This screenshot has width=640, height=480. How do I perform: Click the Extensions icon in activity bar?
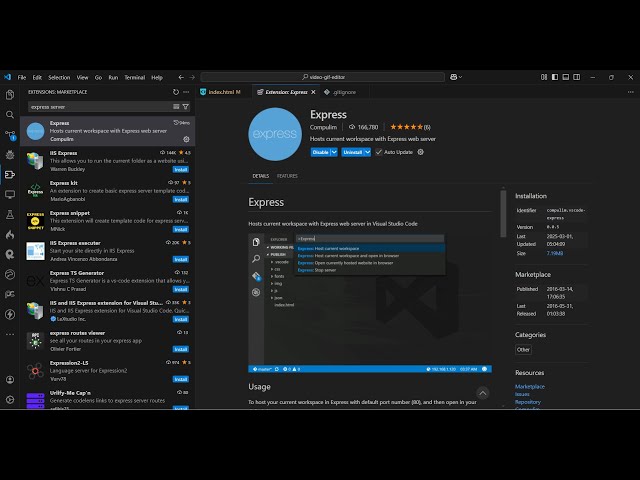[x=10, y=175]
